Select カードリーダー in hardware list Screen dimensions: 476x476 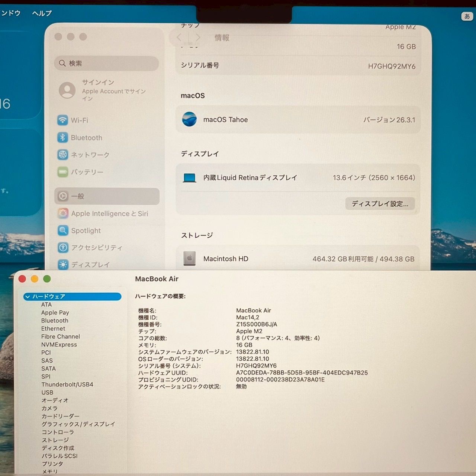click(60, 416)
